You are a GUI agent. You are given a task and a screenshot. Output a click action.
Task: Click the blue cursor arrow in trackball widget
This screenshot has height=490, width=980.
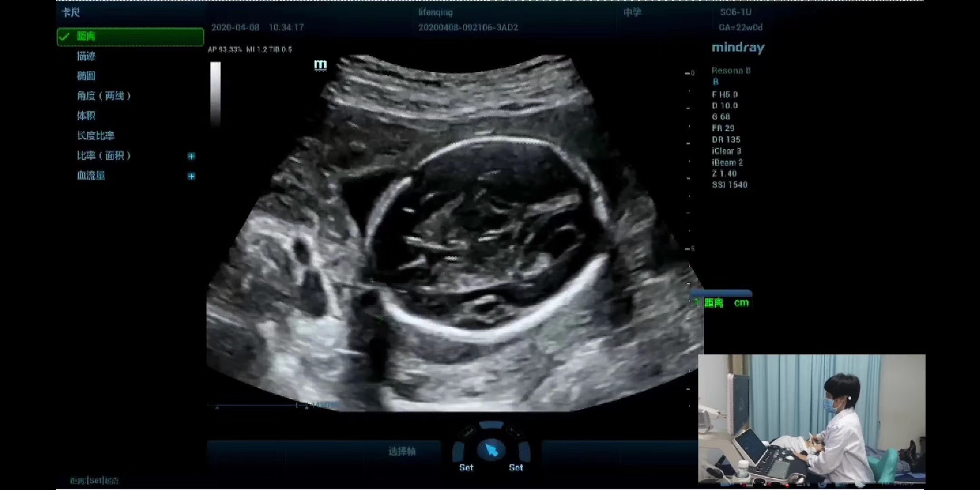point(492,450)
